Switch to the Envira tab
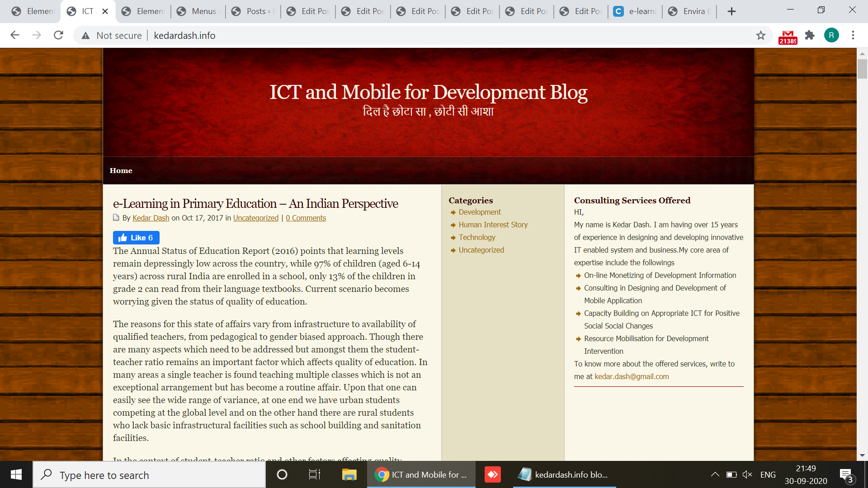Image resolution: width=868 pixels, height=488 pixels. (x=689, y=11)
